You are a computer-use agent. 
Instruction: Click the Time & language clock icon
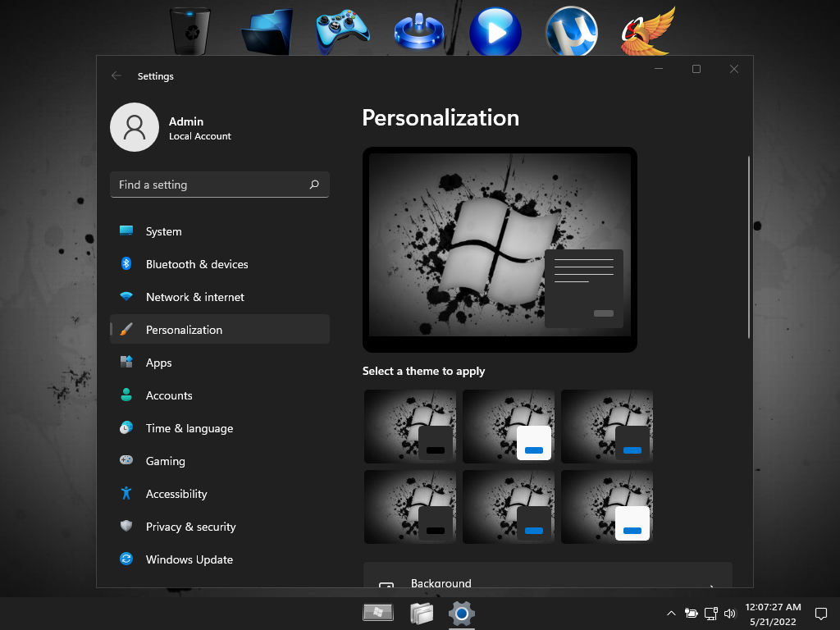pyautogui.click(x=126, y=427)
